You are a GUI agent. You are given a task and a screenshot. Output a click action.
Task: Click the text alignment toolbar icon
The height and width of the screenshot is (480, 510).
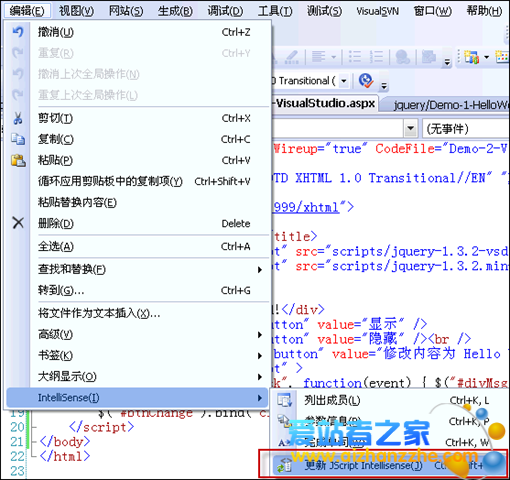coord(319,57)
